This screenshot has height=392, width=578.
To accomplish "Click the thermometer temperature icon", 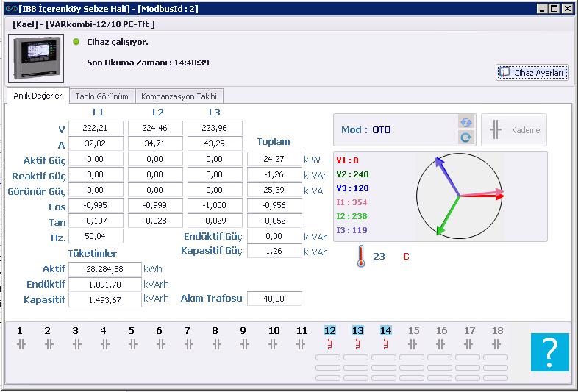I will click(360, 257).
